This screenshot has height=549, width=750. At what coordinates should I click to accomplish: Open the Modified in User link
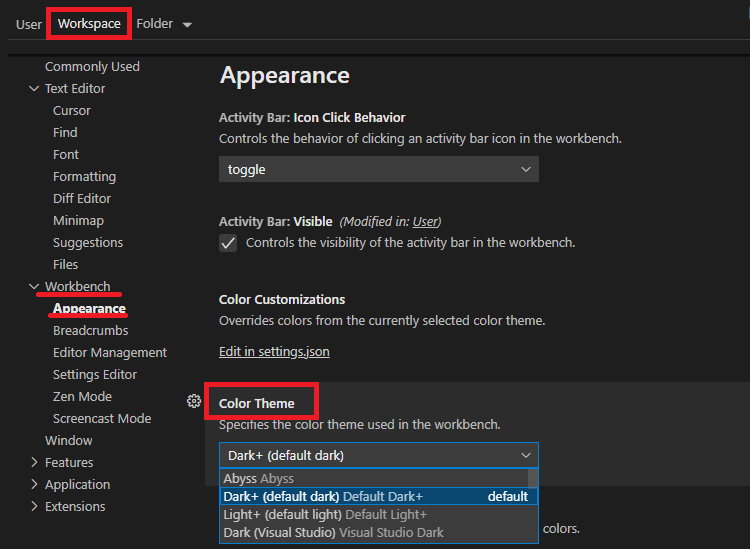point(426,221)
